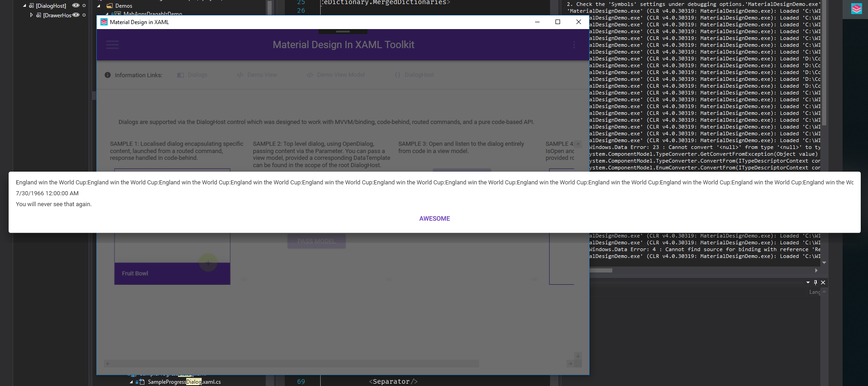Collapse the DialogHost tree node
This screenshot has width=868, height=386.
(x=25, y=5)
